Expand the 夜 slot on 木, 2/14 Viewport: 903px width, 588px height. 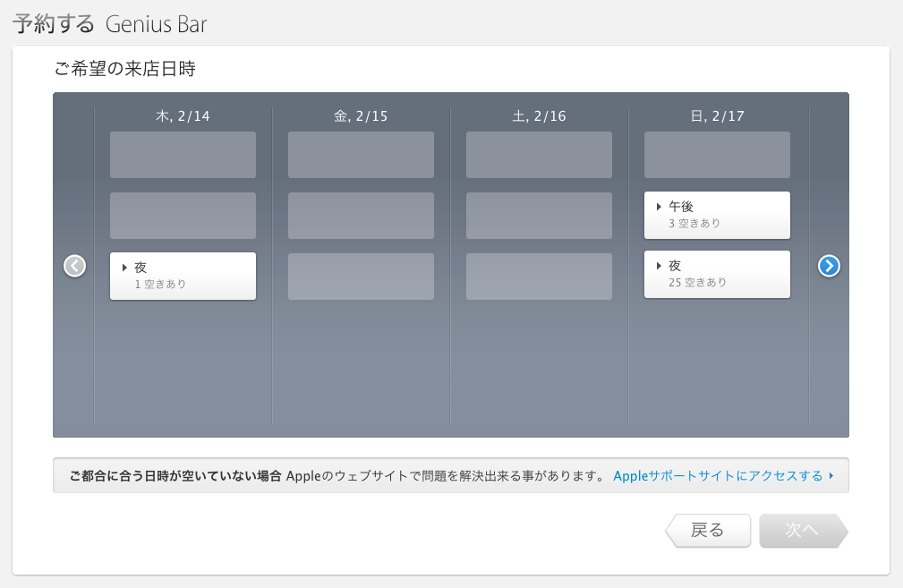pyautogui.click(x=183, y=276)
